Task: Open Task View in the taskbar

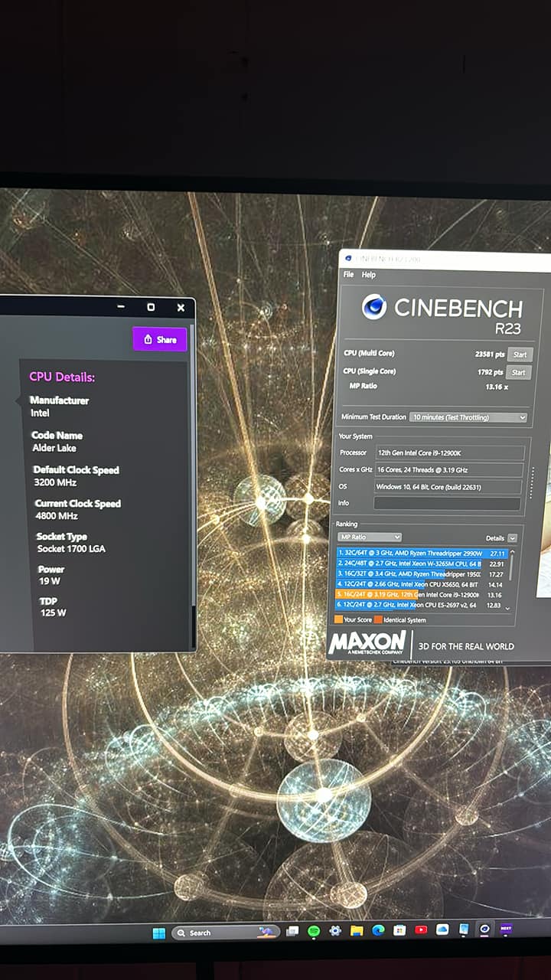Action: click(x=292, y=932)
